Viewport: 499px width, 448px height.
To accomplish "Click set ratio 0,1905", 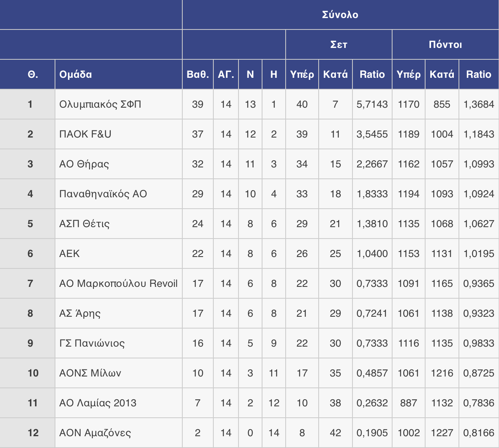I will click(372, 433).
